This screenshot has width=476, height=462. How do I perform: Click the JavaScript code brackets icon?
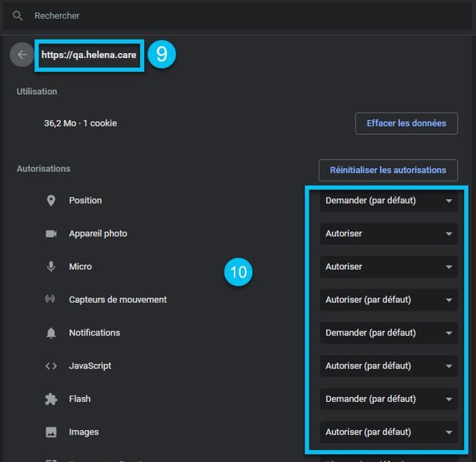[x=51, y=366]
